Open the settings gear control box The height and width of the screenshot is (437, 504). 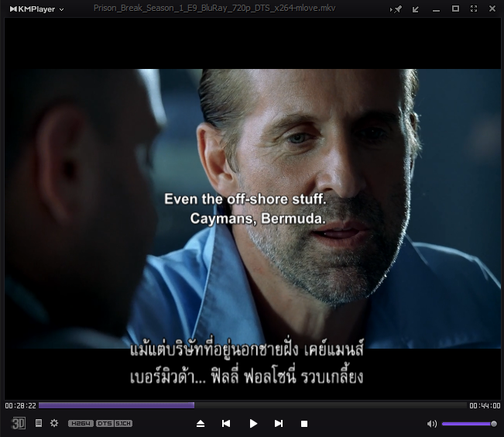54,423
